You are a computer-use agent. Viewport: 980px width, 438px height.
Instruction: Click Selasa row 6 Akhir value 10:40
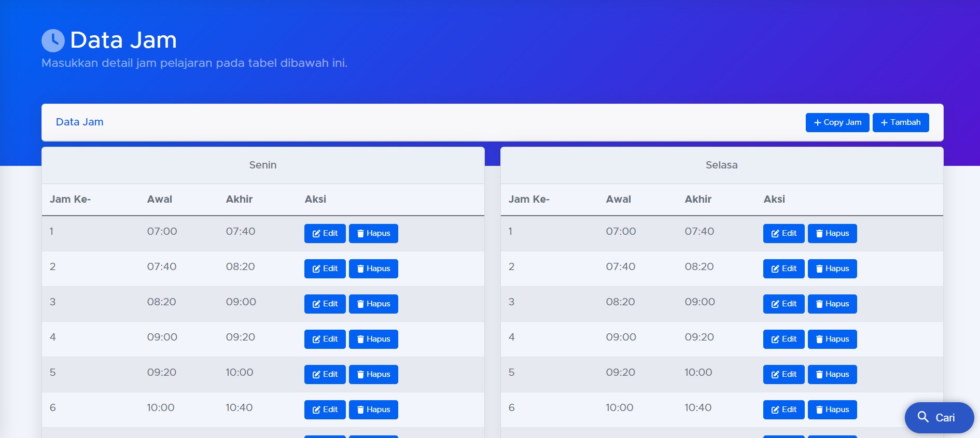point(698,407)
